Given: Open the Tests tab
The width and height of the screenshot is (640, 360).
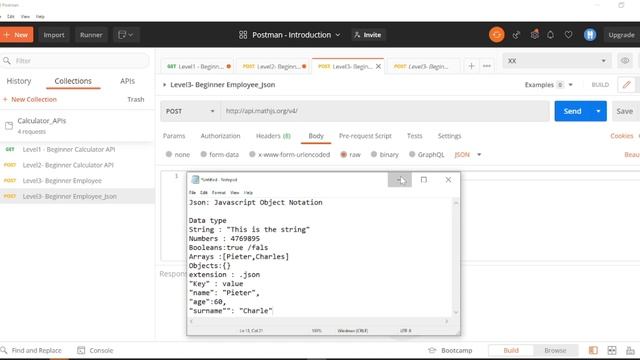Looking at the screenshot, I should (x=414, y=136).
